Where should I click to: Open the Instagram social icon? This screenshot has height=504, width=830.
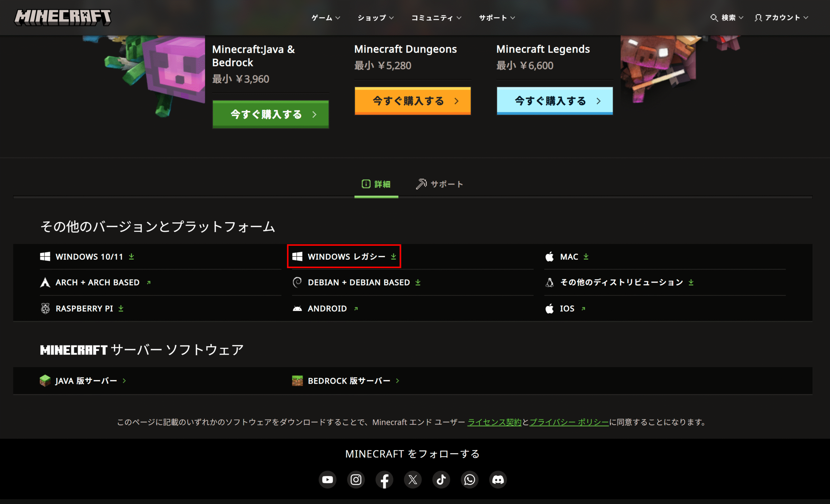pyautogui.click(x=356, y=479)
